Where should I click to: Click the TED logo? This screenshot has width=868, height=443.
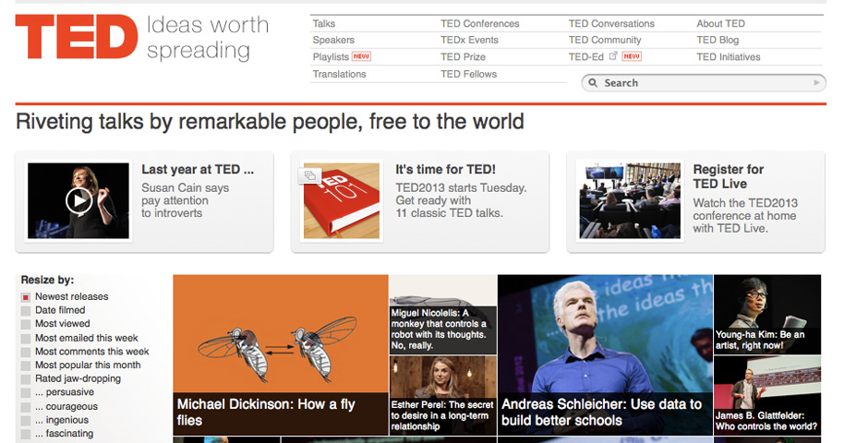tap(77, 37)
